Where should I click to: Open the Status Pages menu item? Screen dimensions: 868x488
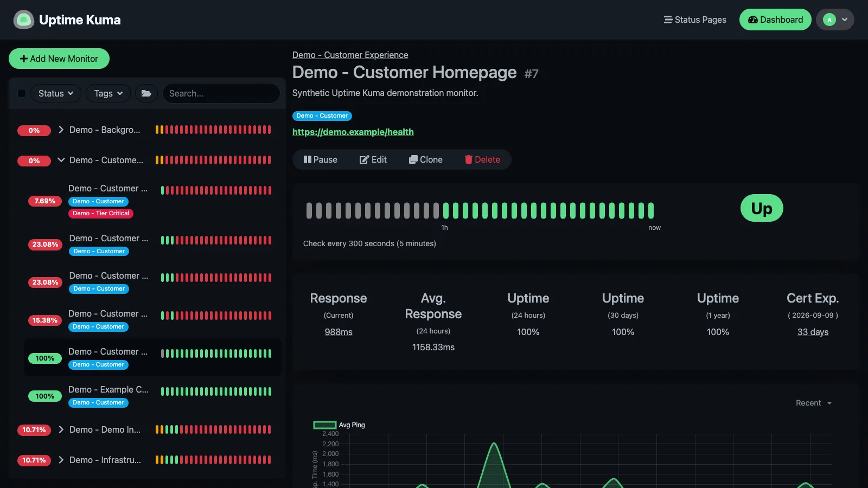[x=695, y=20]
